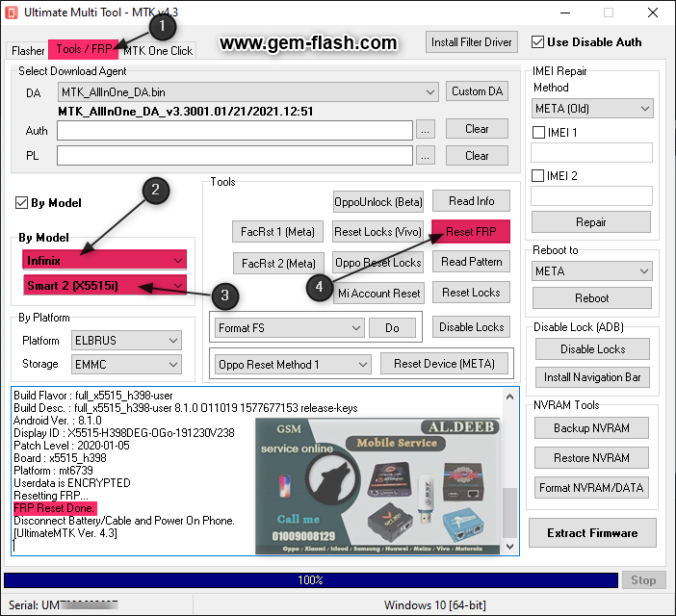Open the Infinix brand dropdown

coord(104,261)
